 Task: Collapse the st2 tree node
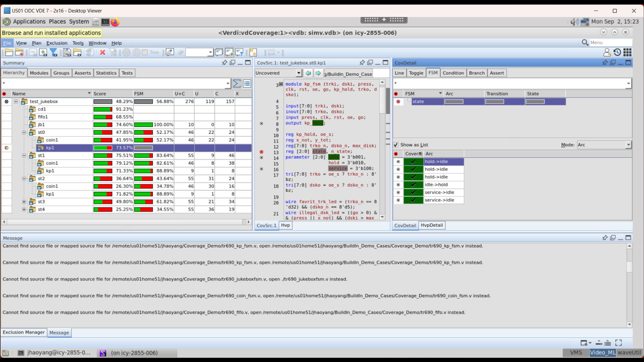[24, 179]
